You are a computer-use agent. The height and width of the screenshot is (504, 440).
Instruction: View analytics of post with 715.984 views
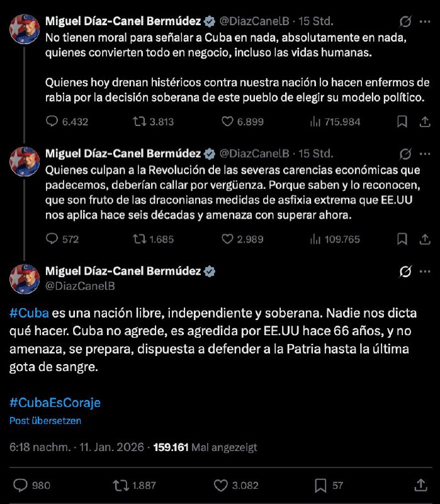tap(316, 122)
